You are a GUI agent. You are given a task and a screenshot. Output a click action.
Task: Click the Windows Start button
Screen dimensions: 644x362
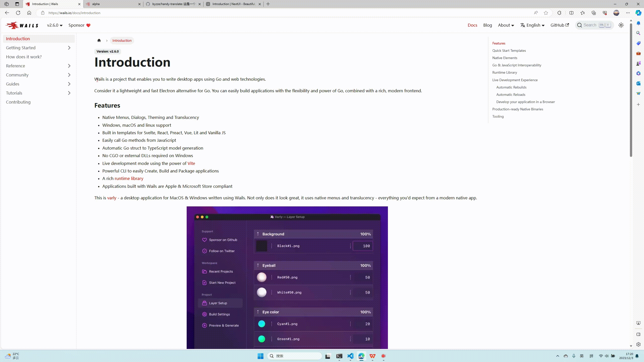coord(260,356)
